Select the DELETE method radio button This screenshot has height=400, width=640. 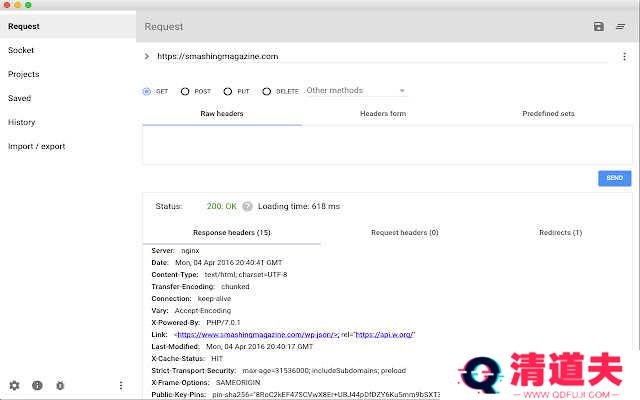coord(267,91)
